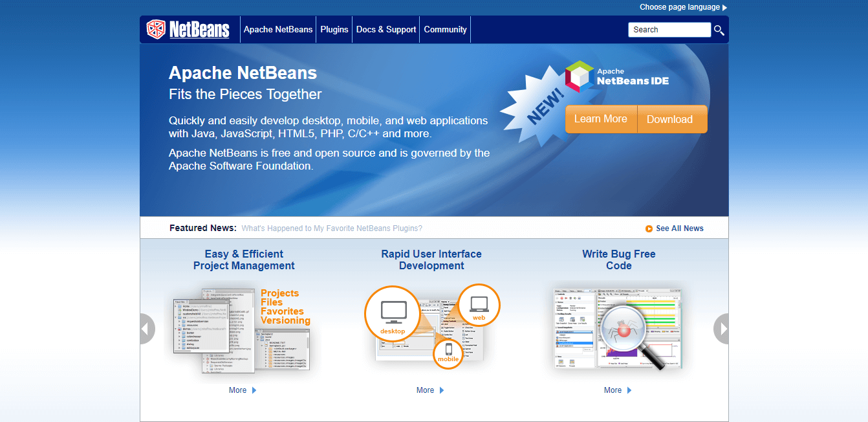Open the Plugins menu item
The width and height of the screenshot is (868, 422).
point(334,30)
